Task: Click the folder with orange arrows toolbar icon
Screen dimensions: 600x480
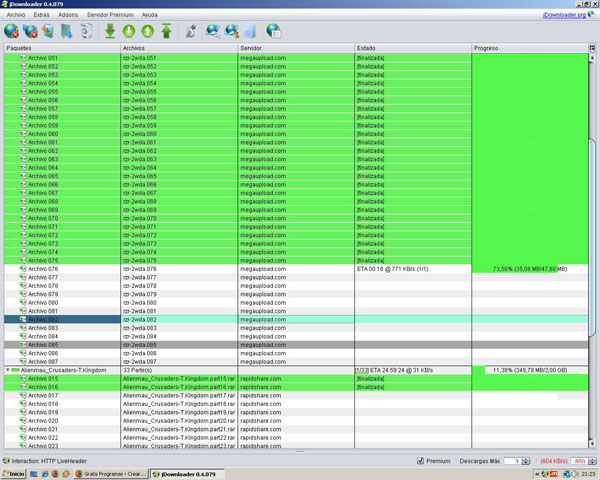Action: [x=48, y=31]
